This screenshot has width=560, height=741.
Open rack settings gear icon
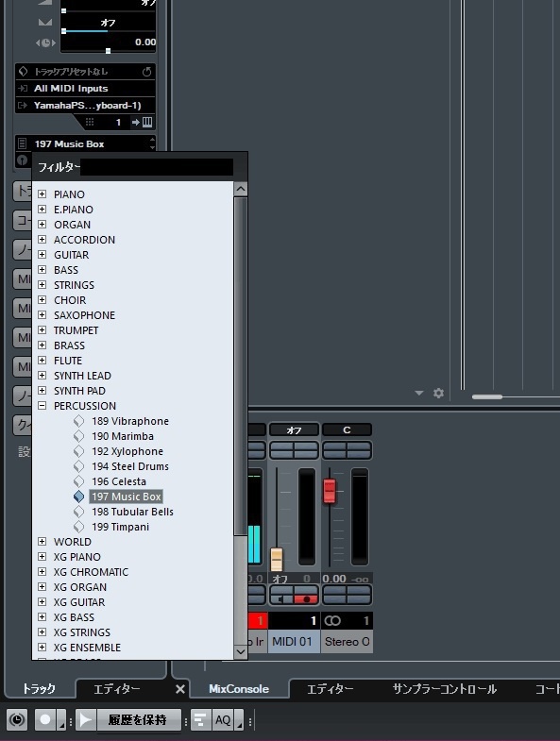coord(438,394)
